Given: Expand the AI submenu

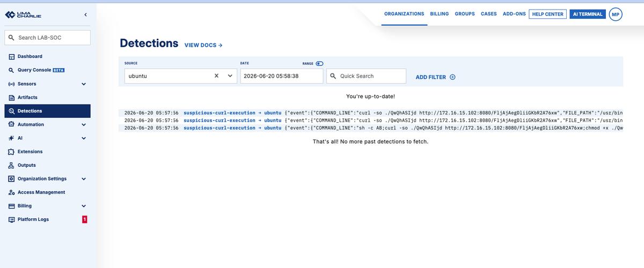Looking at the screenshot, I should tap(83, 138).
